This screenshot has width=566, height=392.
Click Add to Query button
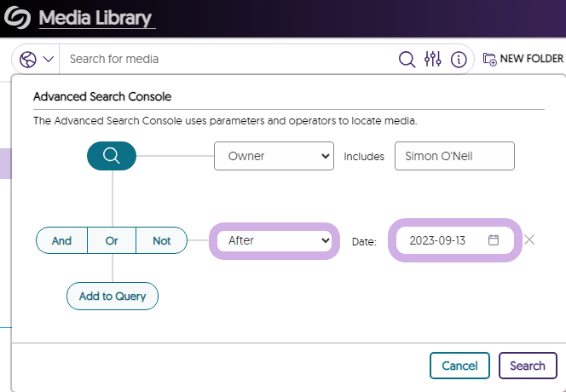click(x=113, y=297)
